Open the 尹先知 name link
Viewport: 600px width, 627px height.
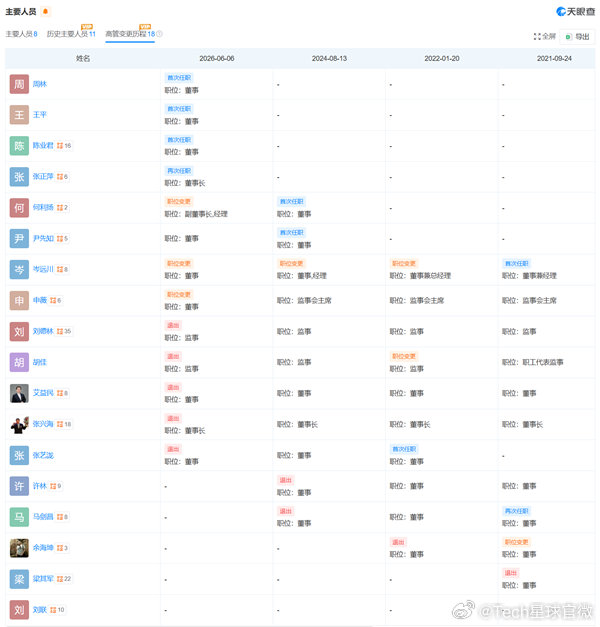43,238
